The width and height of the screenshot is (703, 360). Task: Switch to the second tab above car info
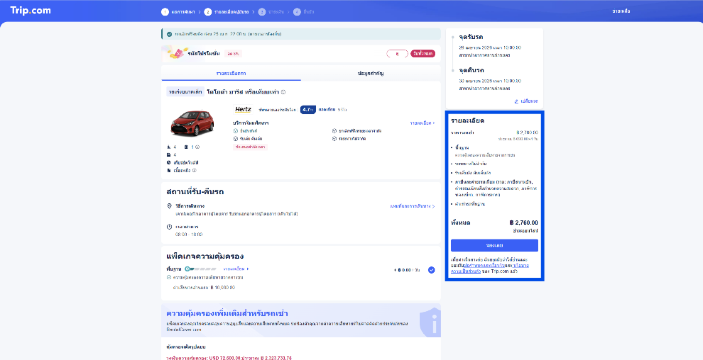(x=371, y=73)
